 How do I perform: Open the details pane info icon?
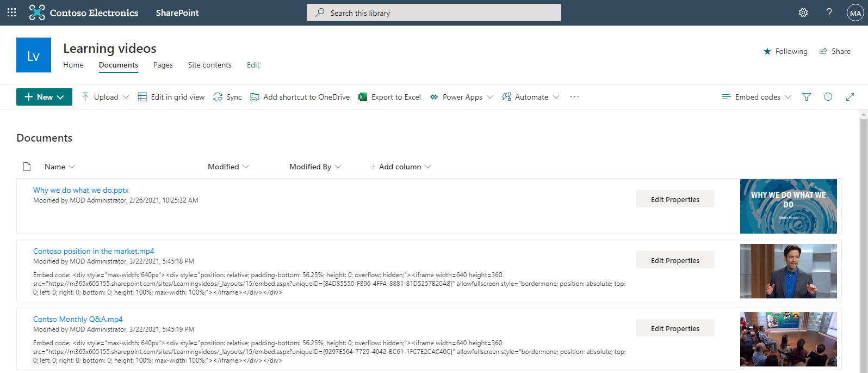point(828,97)
